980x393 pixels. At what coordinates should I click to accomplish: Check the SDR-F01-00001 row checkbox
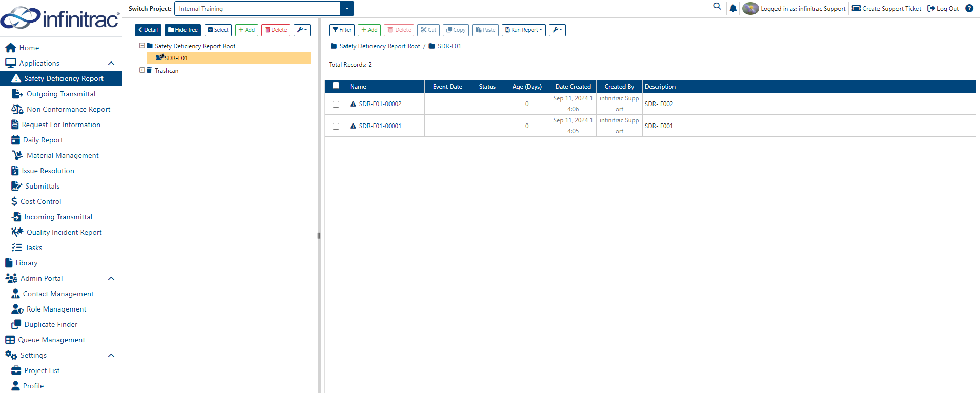pyautogui.click(x=336, y=126)
